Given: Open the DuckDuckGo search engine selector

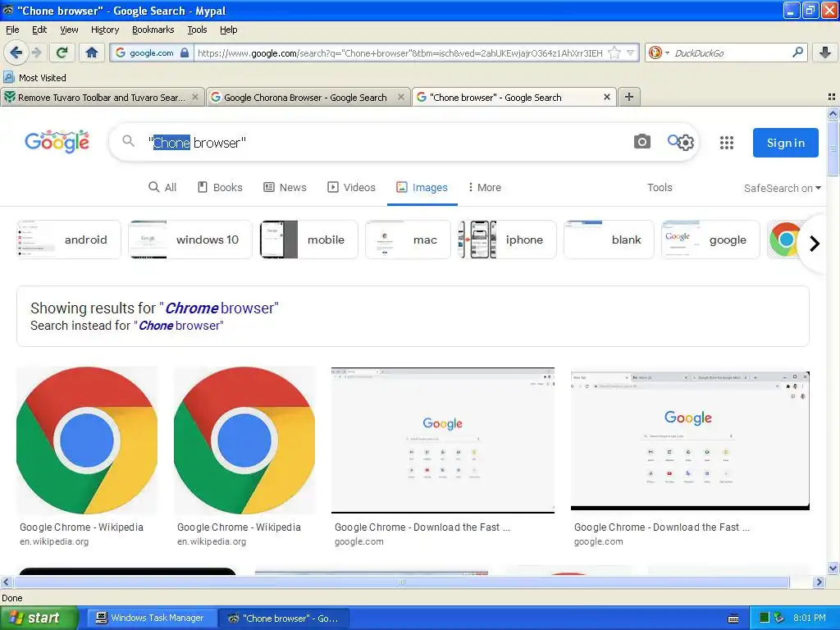Looking at the screenshot, I should point(659,52).
